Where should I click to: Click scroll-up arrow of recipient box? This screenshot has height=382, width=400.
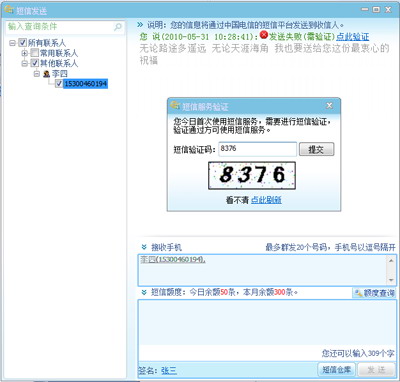click(x=391, y=260)
